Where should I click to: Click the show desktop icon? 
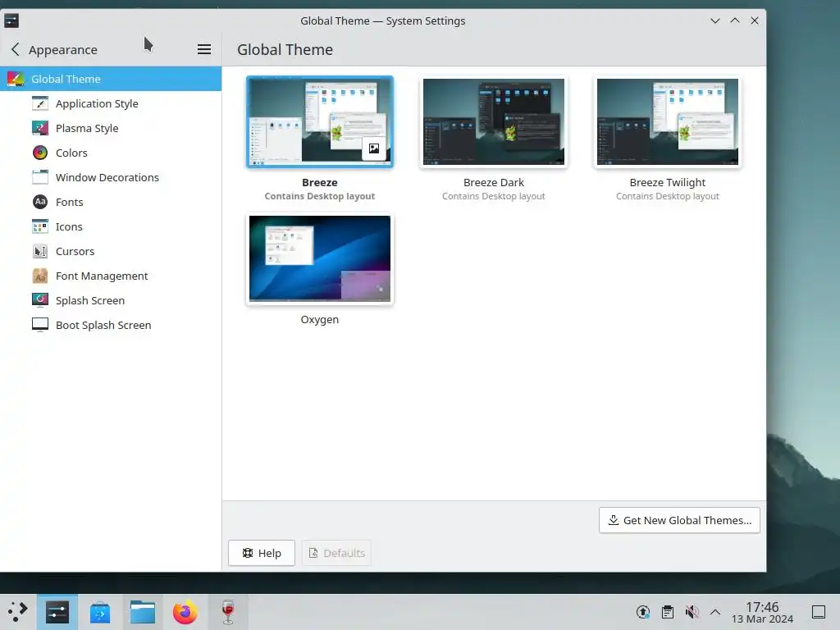click(819, 612)
